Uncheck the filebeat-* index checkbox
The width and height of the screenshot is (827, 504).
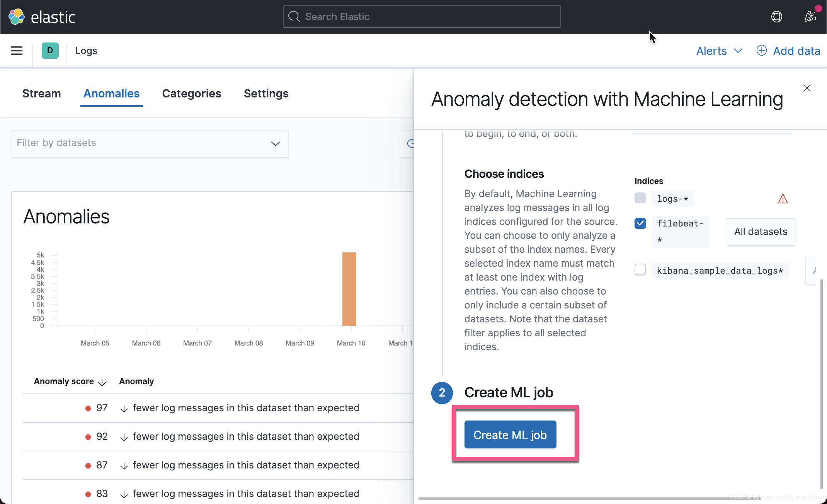[640, 223]
